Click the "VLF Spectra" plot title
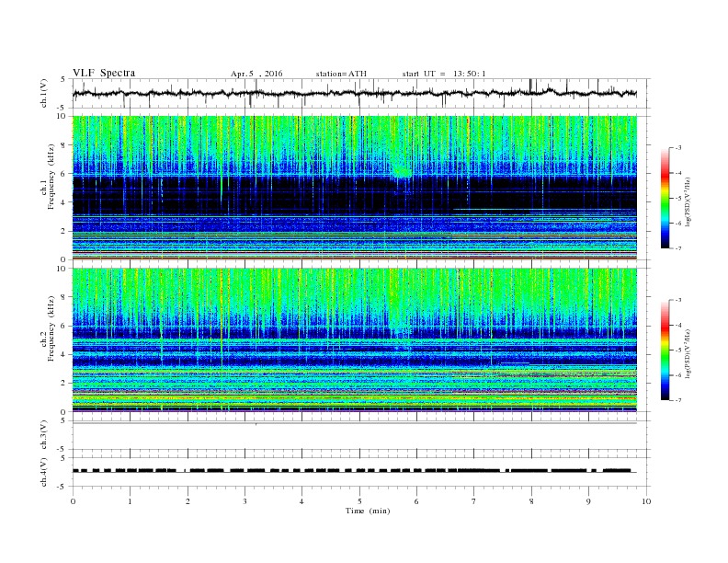This screenshot has width=728, height=563. pyautogui.click(x=104, y=73)
